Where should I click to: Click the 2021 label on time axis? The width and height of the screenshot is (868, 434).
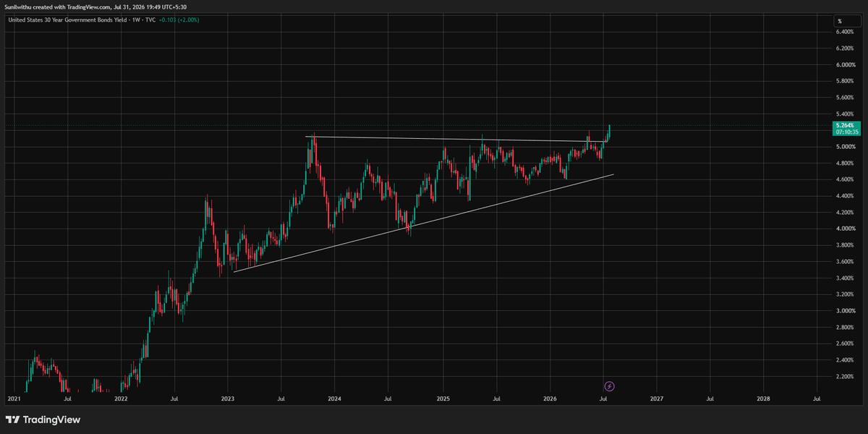coord(14,398)
